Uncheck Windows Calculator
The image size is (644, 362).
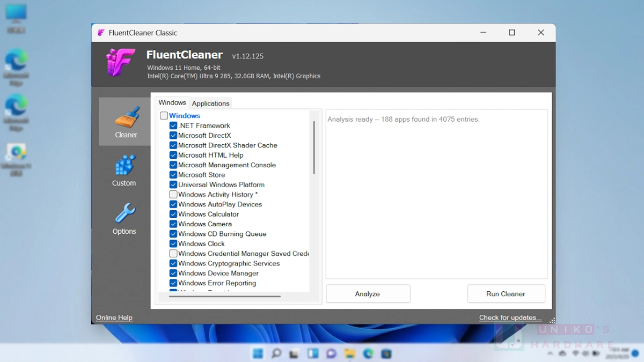173,214
